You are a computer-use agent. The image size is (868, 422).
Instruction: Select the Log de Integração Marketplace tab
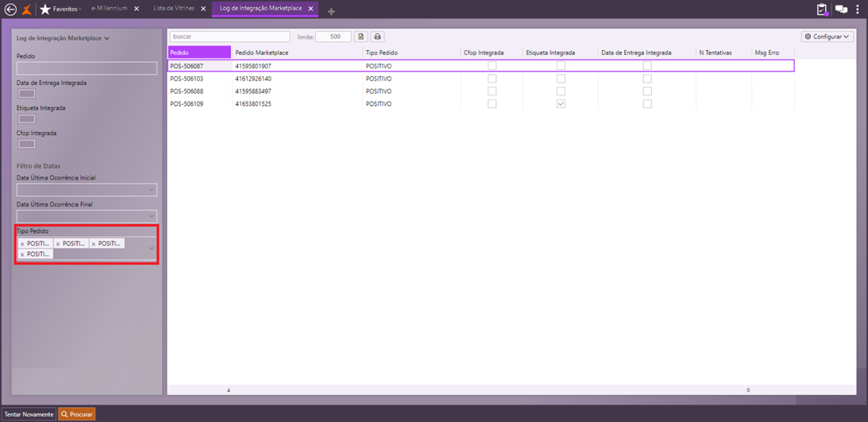click(260, 9)
